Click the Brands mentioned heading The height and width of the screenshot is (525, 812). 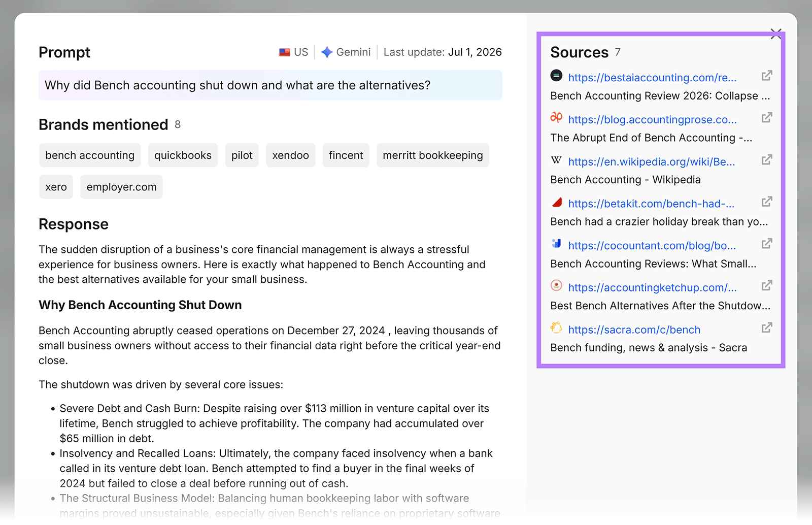click(x=104, y=124)
